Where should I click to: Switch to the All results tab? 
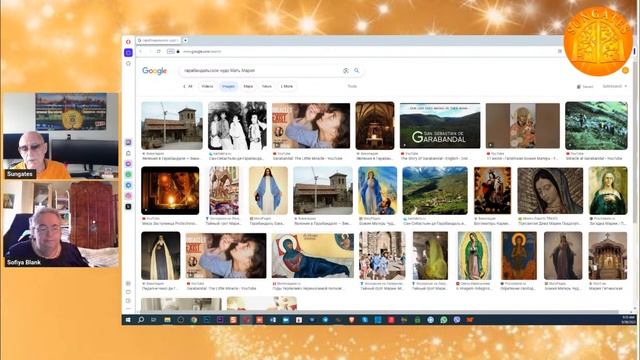pos(189,86)
